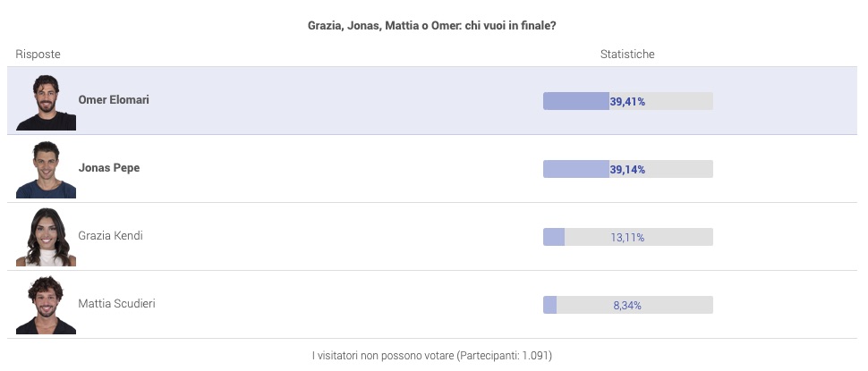The image size is (868, 371).
Task: Click Omer Elomari's portrait photo
Action: [x=46, y=102]
